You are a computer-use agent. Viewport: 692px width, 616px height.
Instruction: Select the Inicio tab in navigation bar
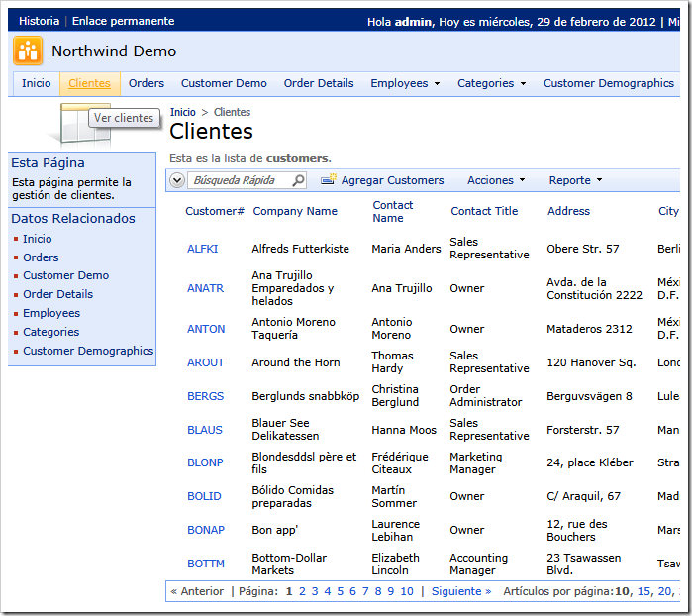(x=37, y=83)
